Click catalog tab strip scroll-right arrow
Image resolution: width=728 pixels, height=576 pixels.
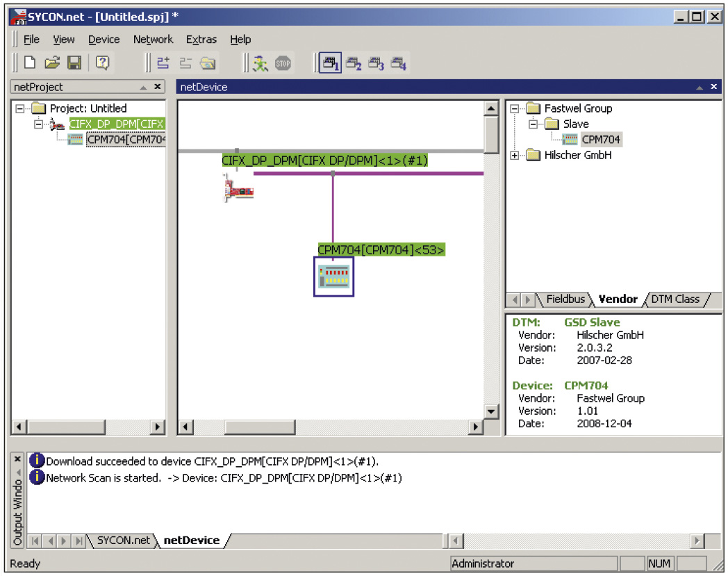[x=527, y=299]
